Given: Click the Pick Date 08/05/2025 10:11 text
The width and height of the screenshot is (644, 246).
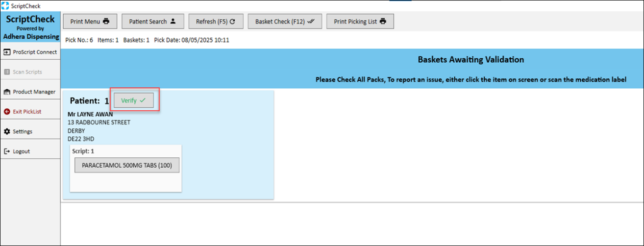Looking at the screenshot, I should click(x=192, y=40).
